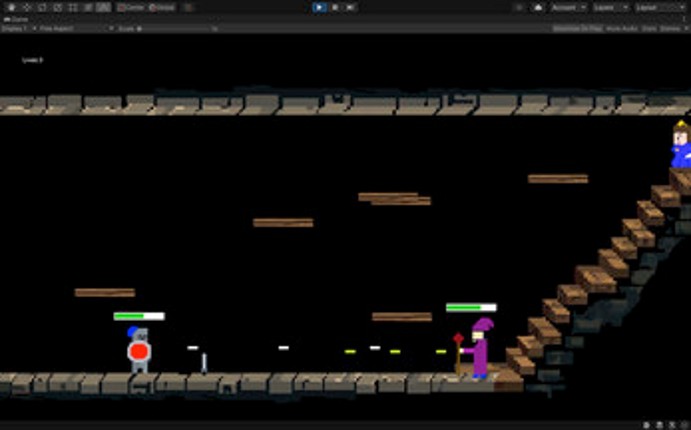The image size is (691, 430).
Task: Open the Layers dropdown
Action: pyautogui.click(x=610, y=7)
